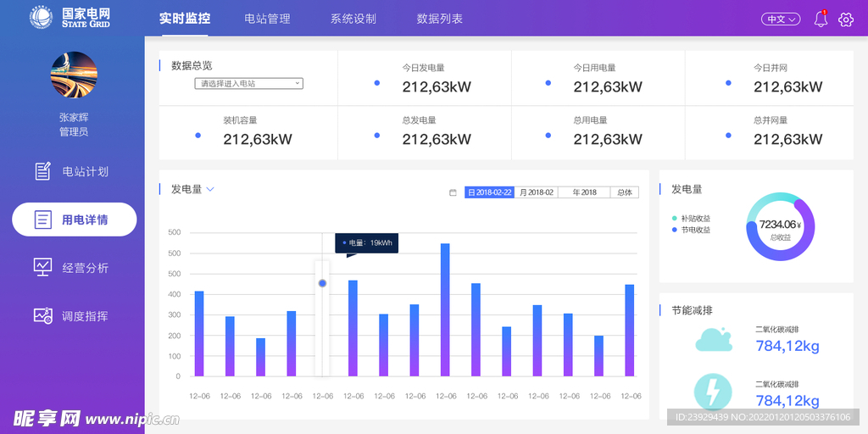The image size is (868, 434).
Task: Open settings via the gear icon
Action: coord(845,19)
